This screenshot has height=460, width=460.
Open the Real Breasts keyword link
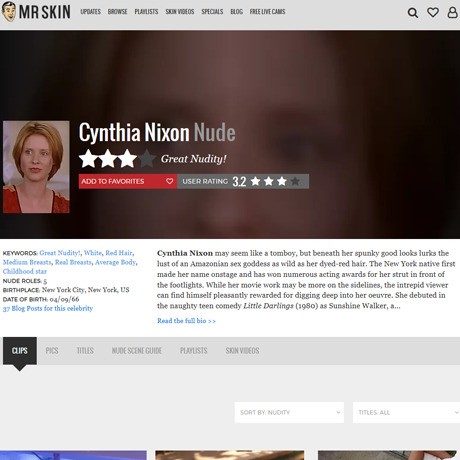tap(73, 262)
